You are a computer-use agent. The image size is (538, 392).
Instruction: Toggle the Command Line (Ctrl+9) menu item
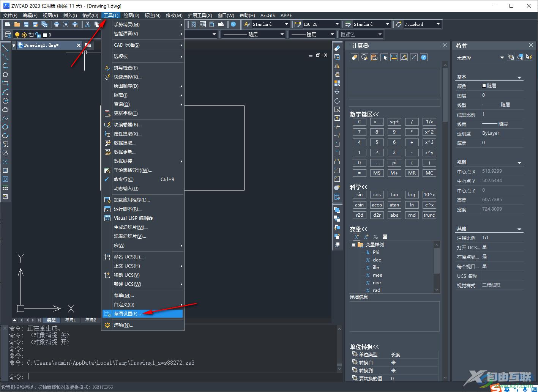point(143,179)
